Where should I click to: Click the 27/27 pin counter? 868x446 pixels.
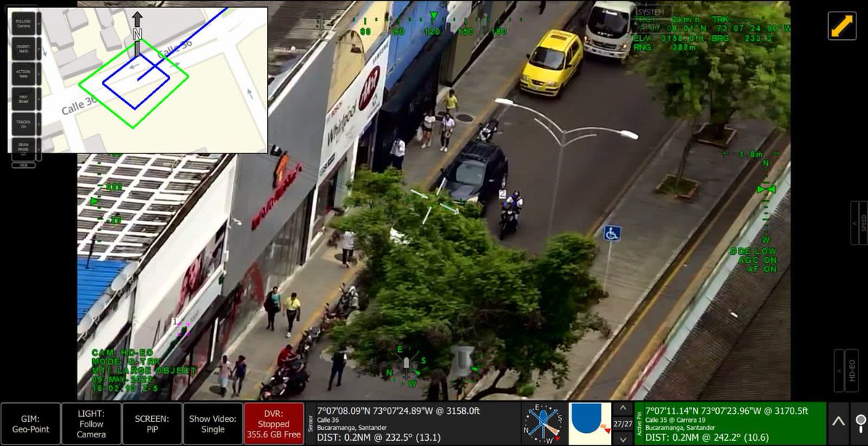coord(623,424)
